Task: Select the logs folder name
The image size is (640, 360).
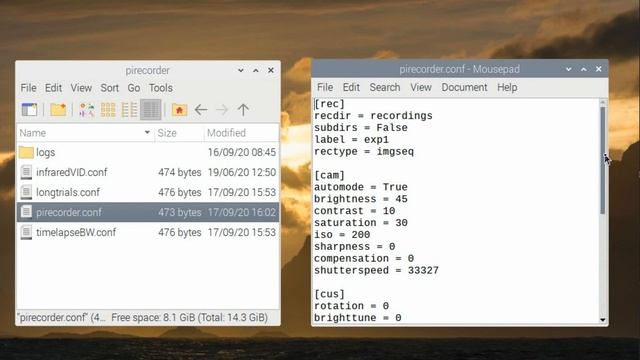Action: coord(45,153)
